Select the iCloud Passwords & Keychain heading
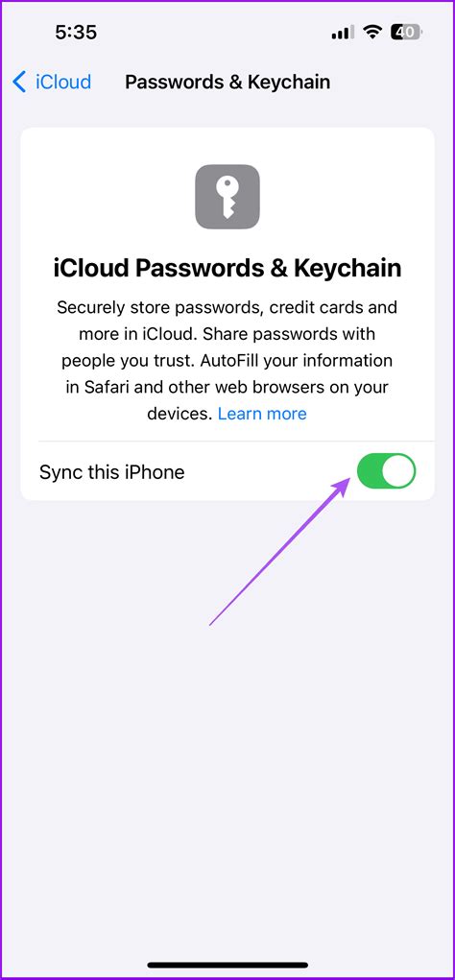455x980 pixels. 227,268
